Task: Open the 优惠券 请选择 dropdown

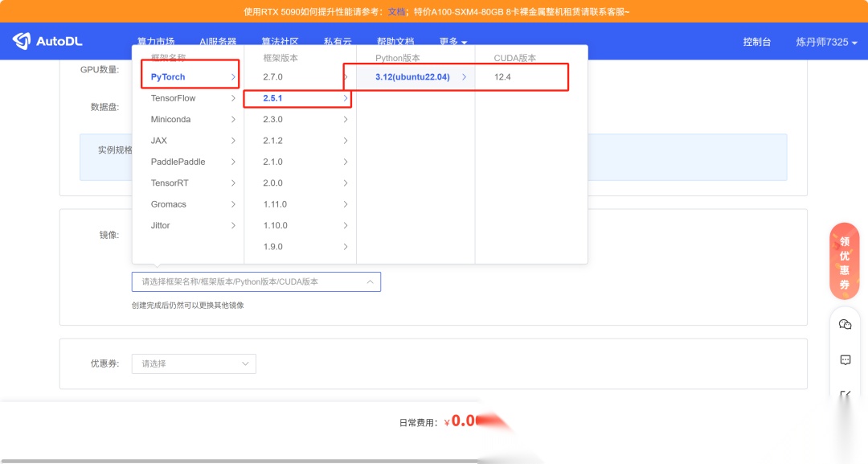Action: tap(194, 363)
